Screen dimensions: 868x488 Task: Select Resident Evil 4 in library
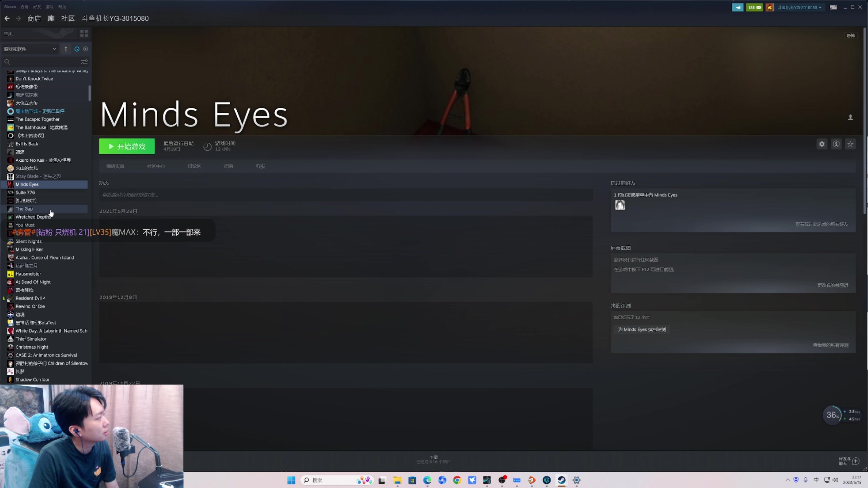pyautogui.click(x=31, y=298)
